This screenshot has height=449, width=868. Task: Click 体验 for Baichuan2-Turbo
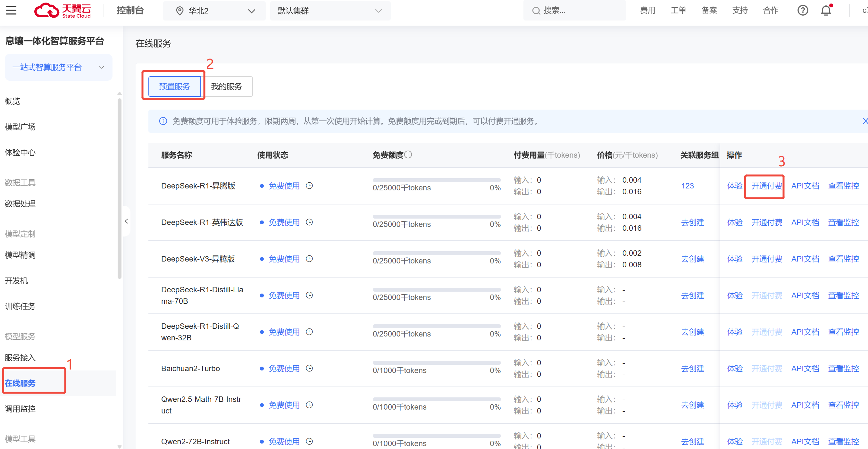(735, 369)
